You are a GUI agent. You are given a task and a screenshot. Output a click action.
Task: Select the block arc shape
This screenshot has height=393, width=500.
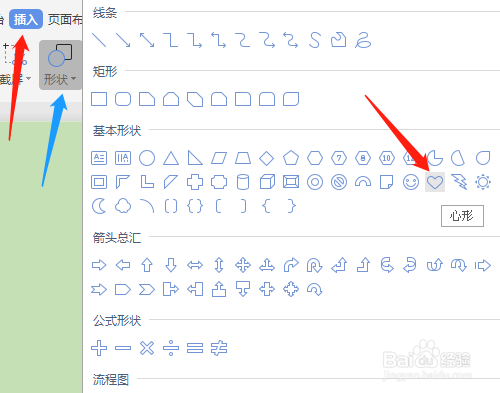363,182
